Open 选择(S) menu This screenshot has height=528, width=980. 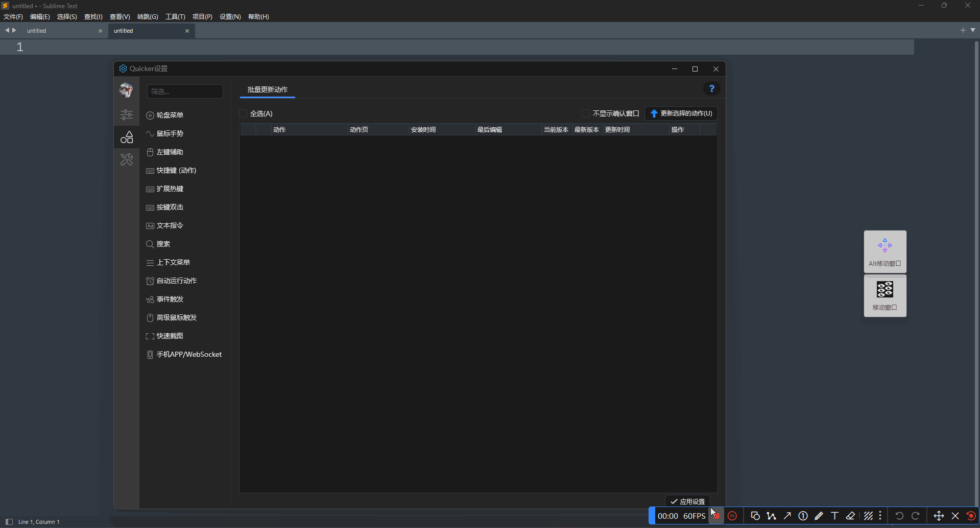click(x=67, y=17)
